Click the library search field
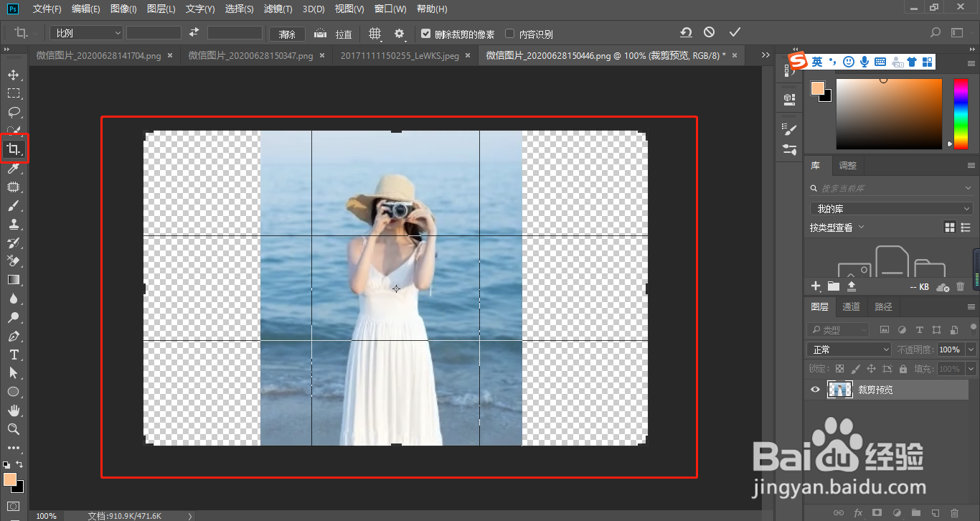Viewport: 980px width, 521px height. tap(891, 188)
